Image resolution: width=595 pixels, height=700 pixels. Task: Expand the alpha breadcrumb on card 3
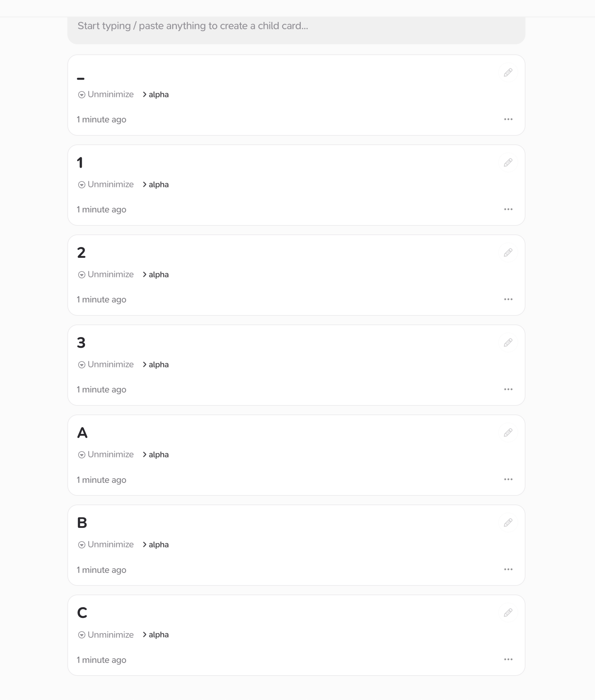point(156,364)
